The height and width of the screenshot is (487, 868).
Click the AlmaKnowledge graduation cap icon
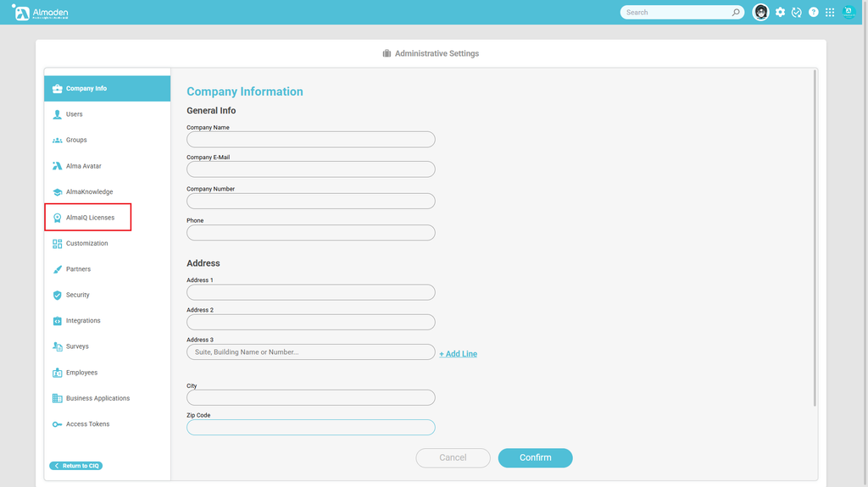tap(57, 192)
